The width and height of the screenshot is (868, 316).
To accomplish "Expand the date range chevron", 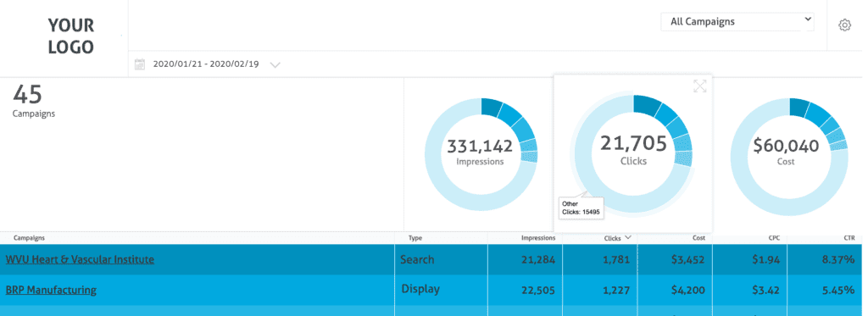I will (275, 65).
